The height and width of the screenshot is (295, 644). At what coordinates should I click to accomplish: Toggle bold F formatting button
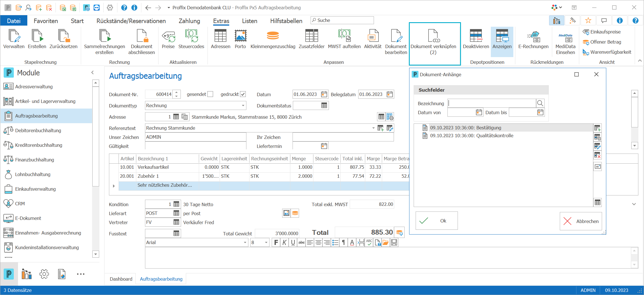point(276,242)
